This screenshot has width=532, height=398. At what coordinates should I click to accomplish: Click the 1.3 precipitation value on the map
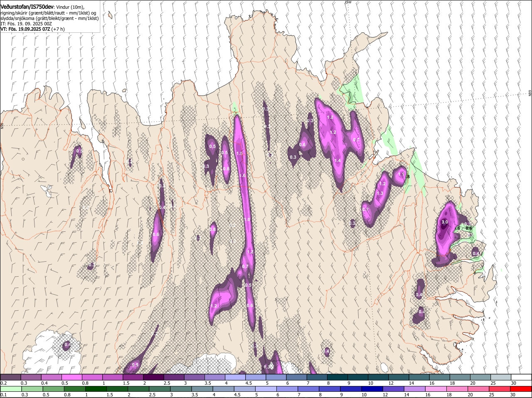(x=380, y=193)
